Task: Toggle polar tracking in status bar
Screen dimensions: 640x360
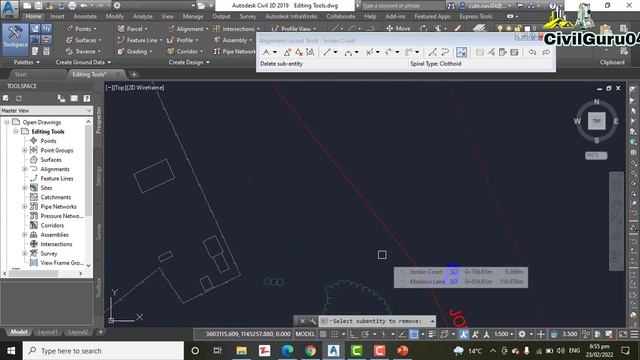Action: 365,334
